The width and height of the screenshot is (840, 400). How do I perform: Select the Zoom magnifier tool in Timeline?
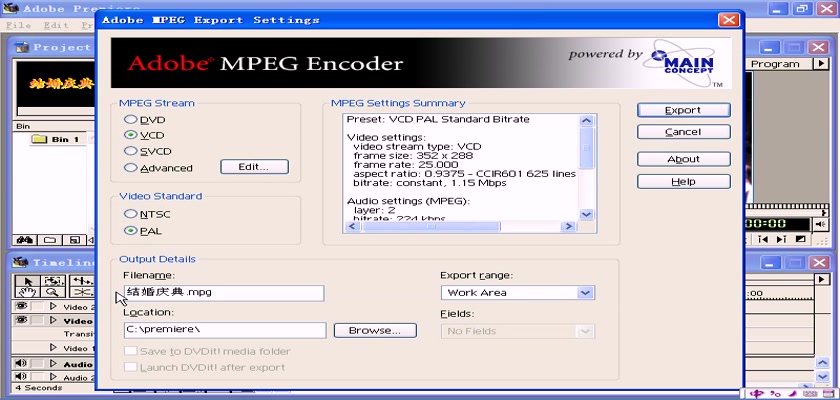click(x=54, y=292)
